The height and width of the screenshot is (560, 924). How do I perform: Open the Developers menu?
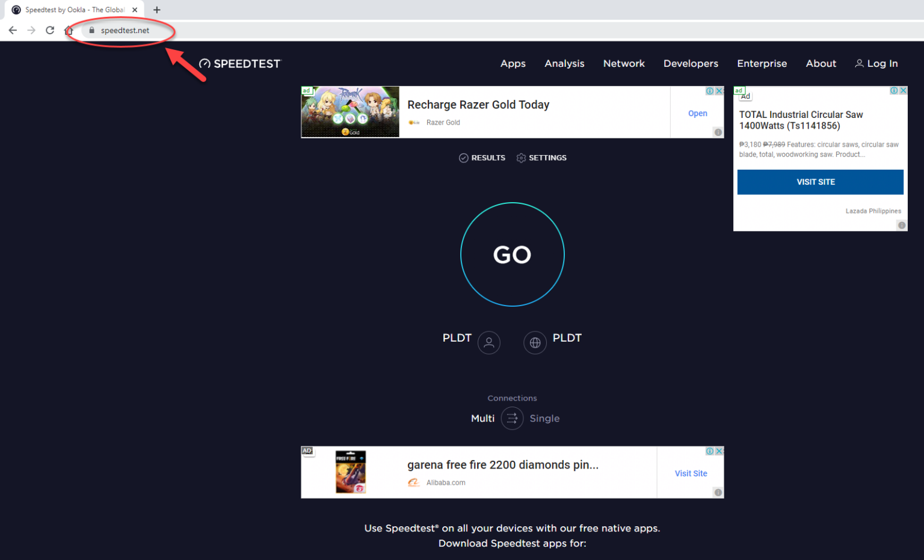click(691, 64)
